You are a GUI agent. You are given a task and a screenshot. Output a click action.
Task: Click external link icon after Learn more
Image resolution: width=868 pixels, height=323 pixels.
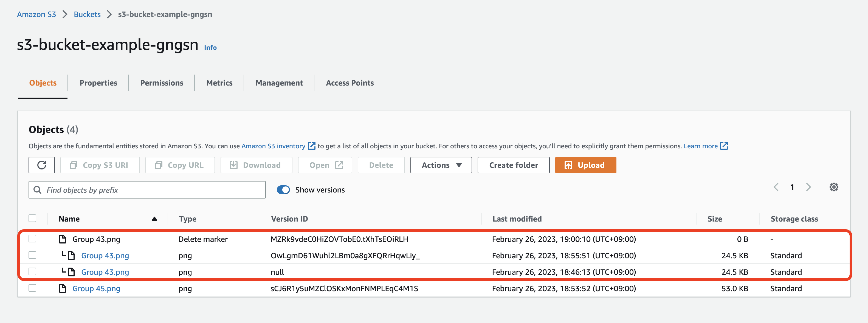724,146
